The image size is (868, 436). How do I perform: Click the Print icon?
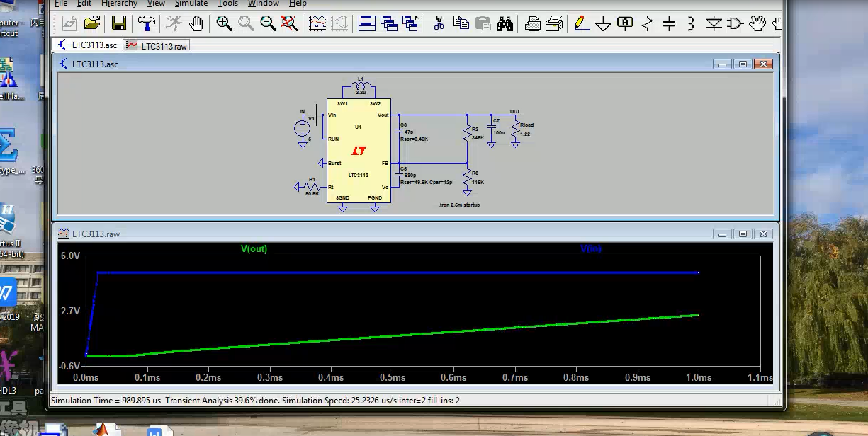click(x=554, y=23)
